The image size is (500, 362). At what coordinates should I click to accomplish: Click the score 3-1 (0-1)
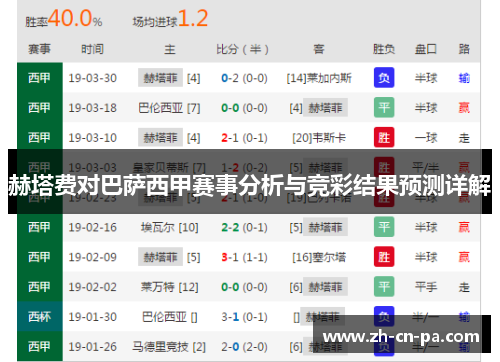click(x=244, y=317)
